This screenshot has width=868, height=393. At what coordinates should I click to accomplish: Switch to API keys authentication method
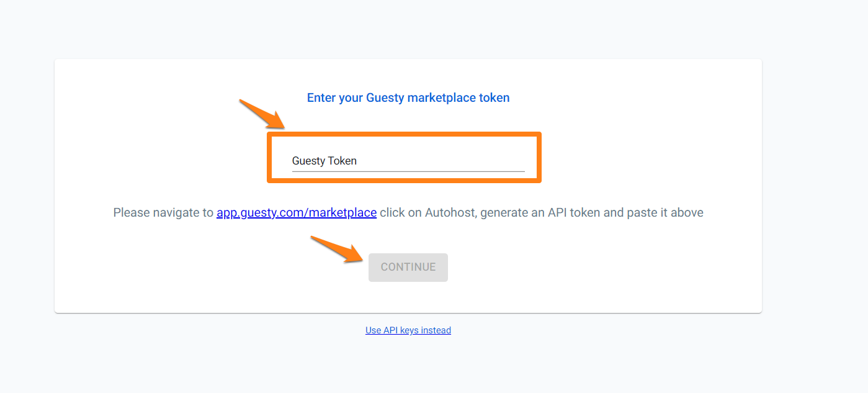coord(408,330)
